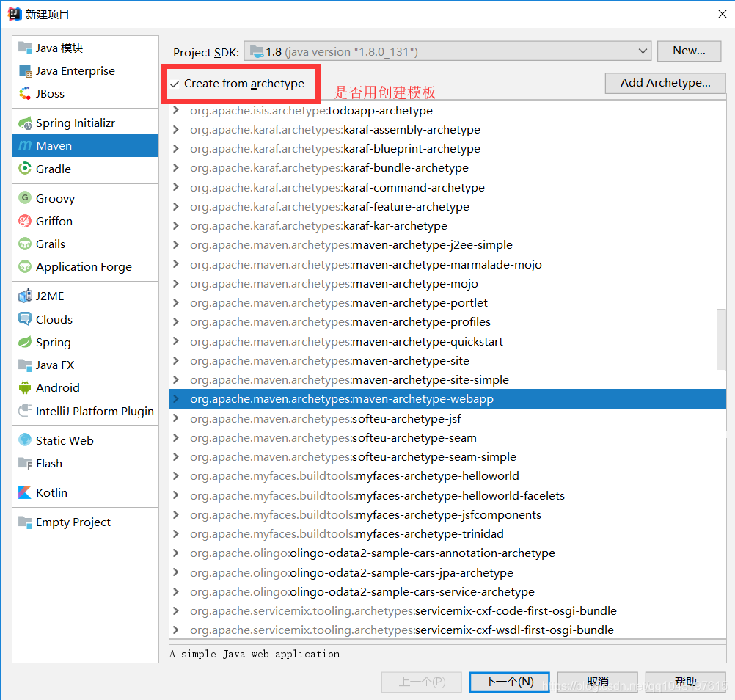Select Empty Project type
The image size is (735, 700).
pyautogui.click(x=85, y=522)
